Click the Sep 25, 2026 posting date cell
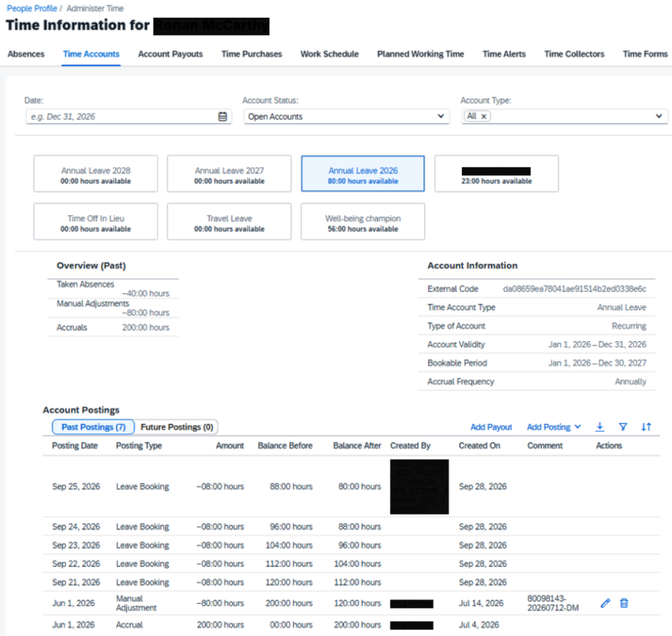 click(76, 486)
